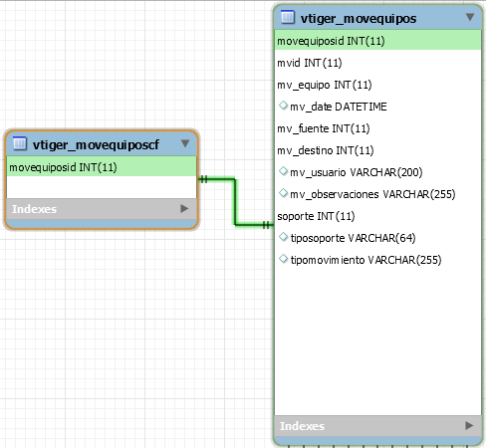Click the diamond icon beside tipomovimiento

pyautogui.click(x=283, y=259)
